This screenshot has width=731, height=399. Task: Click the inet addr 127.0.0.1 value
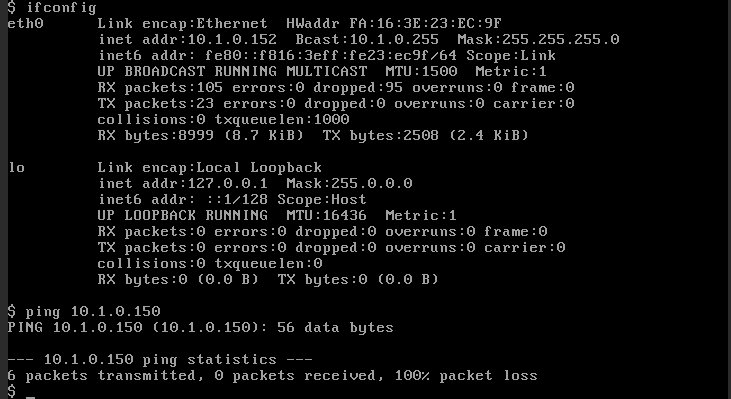tap(183, 183)
